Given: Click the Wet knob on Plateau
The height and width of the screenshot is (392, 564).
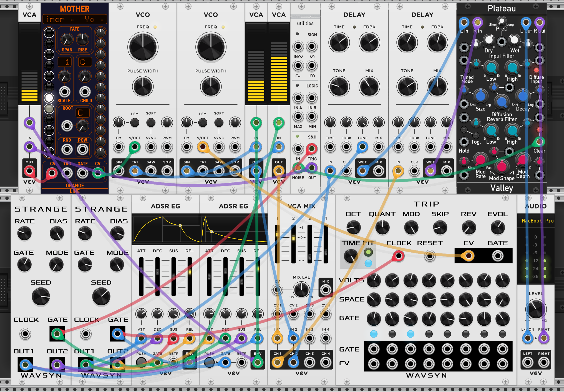Looking at the screenshot, I should pyautogui.click(x=514, y=40).
